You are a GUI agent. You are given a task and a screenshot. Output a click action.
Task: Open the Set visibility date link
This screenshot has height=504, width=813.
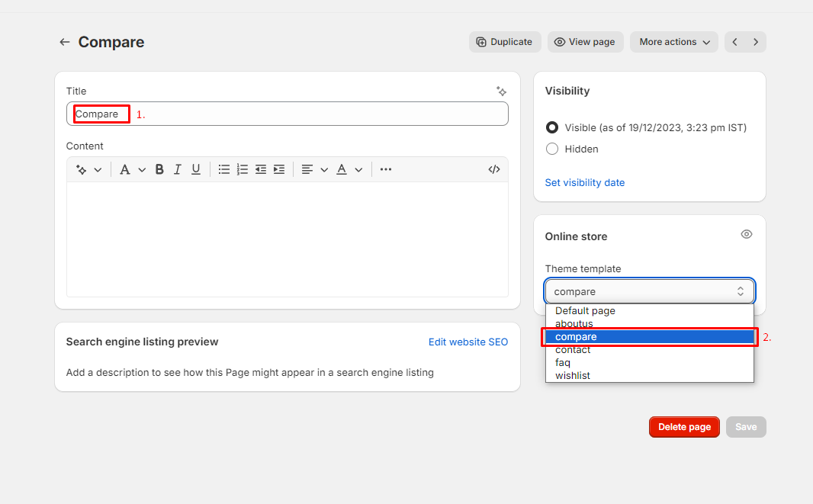pos(585,182)
